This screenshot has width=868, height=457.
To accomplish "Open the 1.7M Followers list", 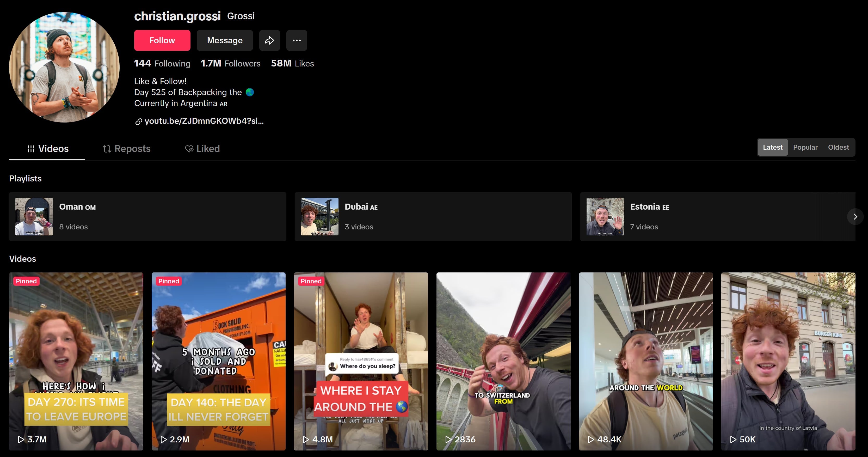I will pos(230,63).
